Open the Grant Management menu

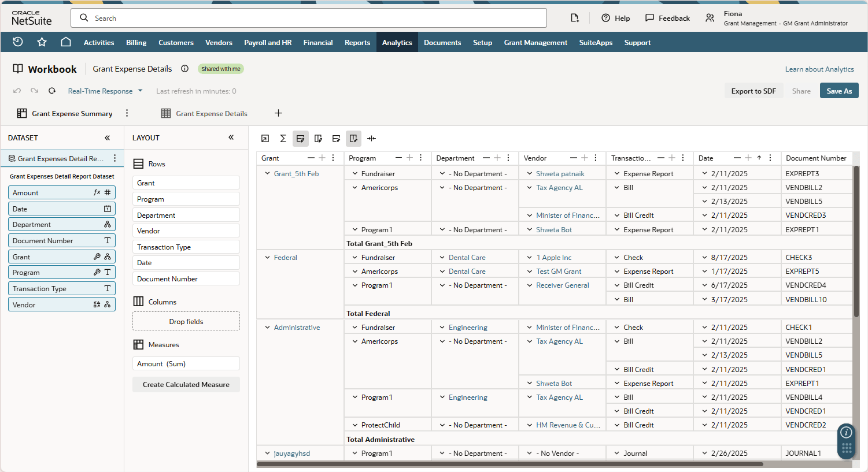pyautogui.click(x=535, y=42)
